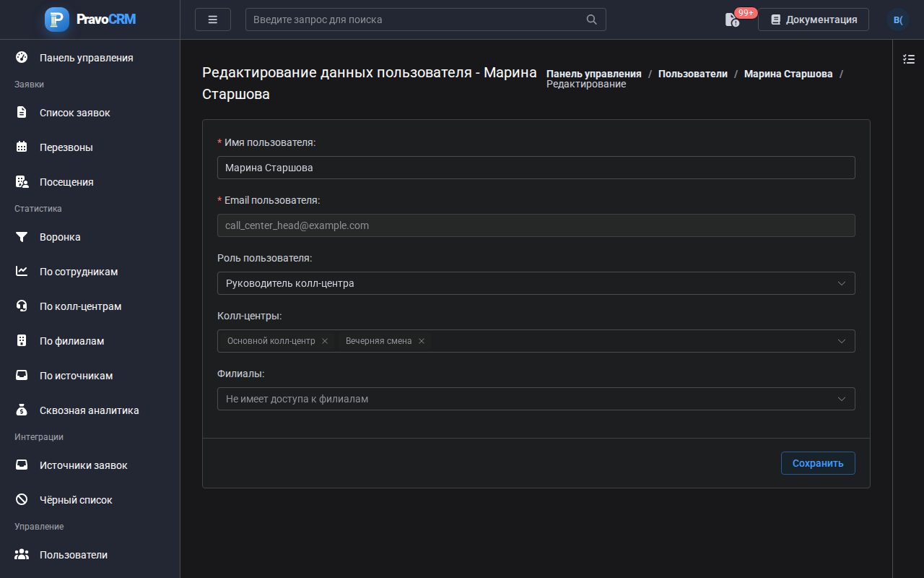Remove the Вечерняя смена tag
This screenshot has height=578, width=924.
[x=422, y=341]
